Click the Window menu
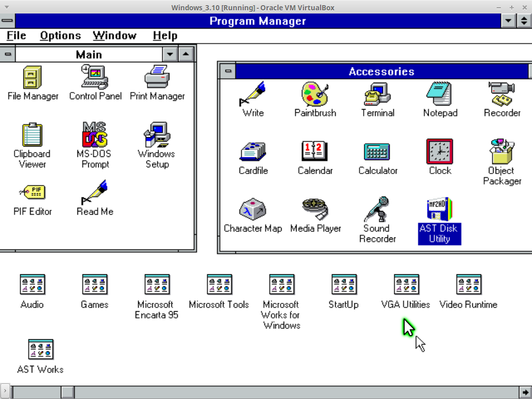This screenshot has width=532, height=399. point(114,36)
